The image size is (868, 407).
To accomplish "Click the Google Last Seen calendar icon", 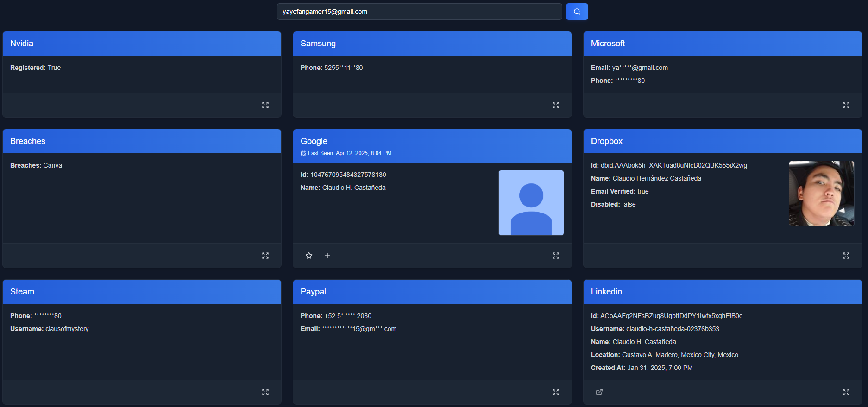I will tap(303, 153).
